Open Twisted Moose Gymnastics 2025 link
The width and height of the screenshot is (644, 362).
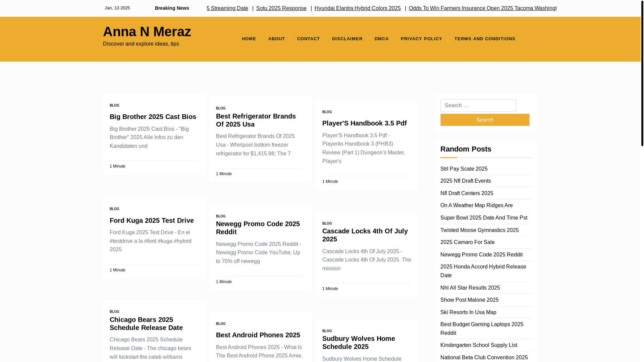tap(479, 230)
